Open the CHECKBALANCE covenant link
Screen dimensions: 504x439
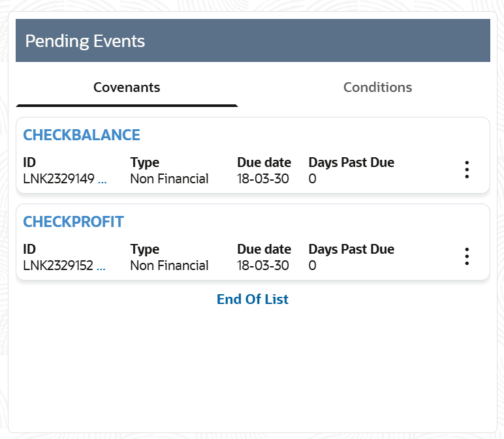coord(82,135)
